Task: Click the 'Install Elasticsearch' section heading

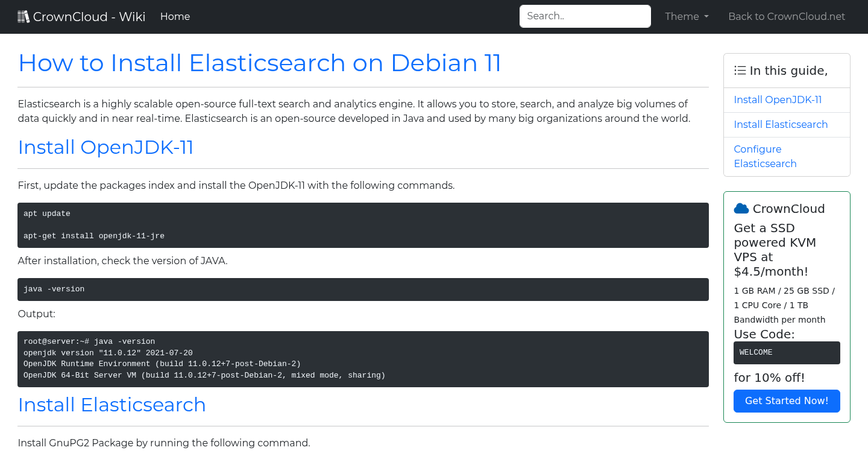Action: 112,405
